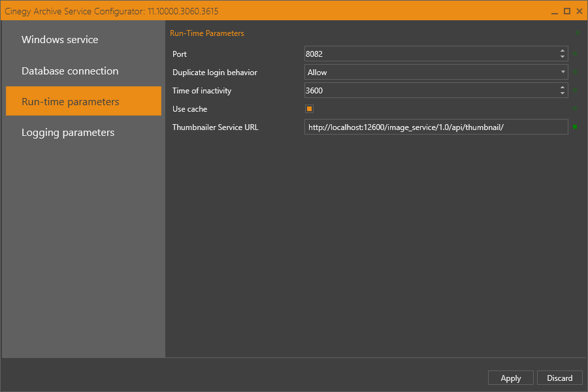This screenshot has height=392, width=588.
Task: Click the Duplicate login behavior label
Action: pyautogui.click(x=215, y=73)
